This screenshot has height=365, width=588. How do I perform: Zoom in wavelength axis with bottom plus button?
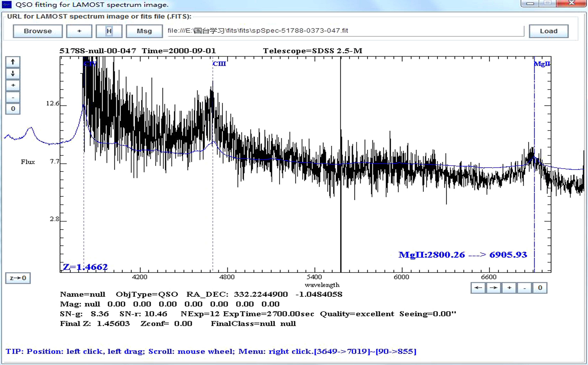509,288
